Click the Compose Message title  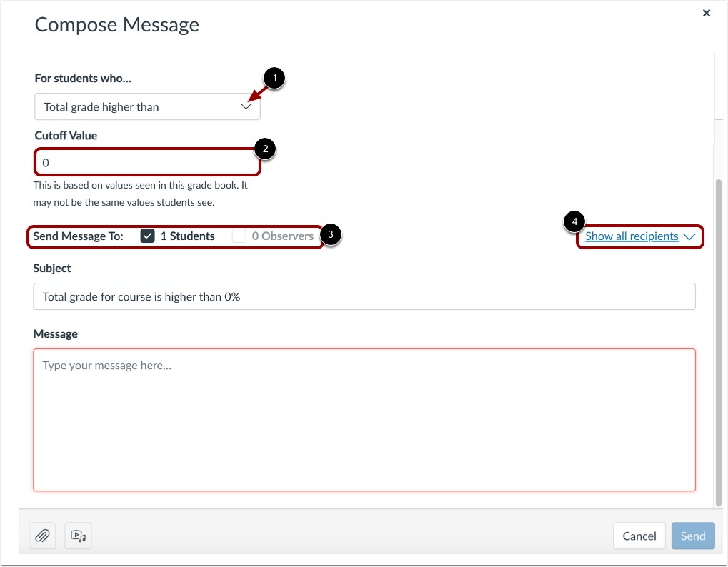click(x=116, y=24)
